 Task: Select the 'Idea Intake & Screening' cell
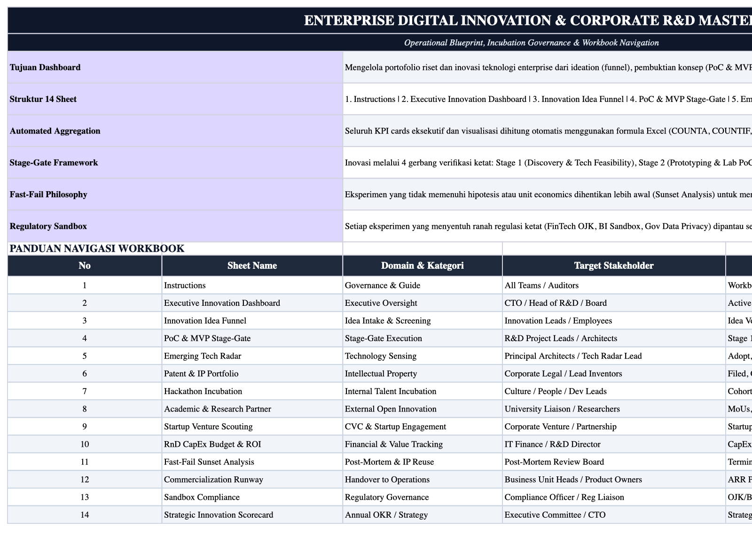pyautogui.click(x=423, y=321)
